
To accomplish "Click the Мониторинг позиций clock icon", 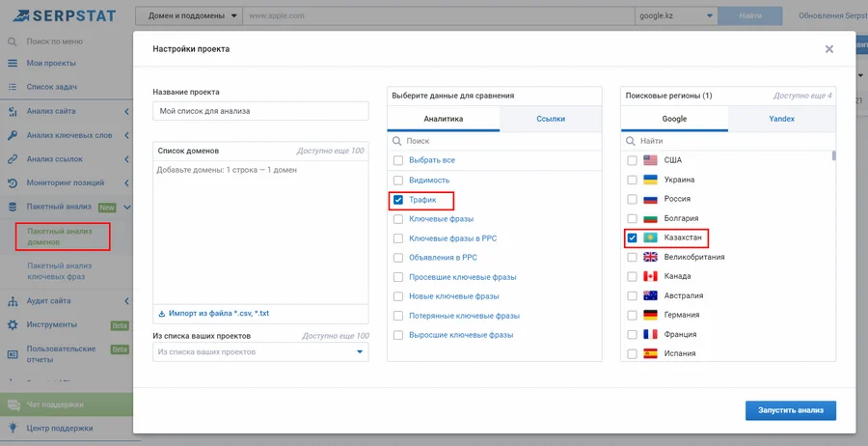I will (x=13, y=182).
